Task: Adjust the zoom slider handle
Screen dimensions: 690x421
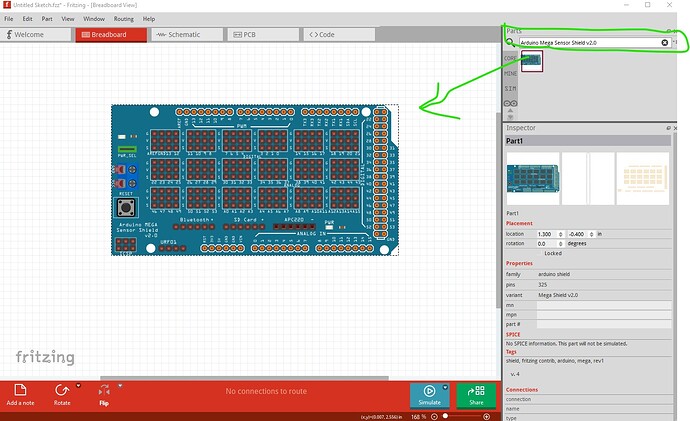Action: tap(445, 416)
